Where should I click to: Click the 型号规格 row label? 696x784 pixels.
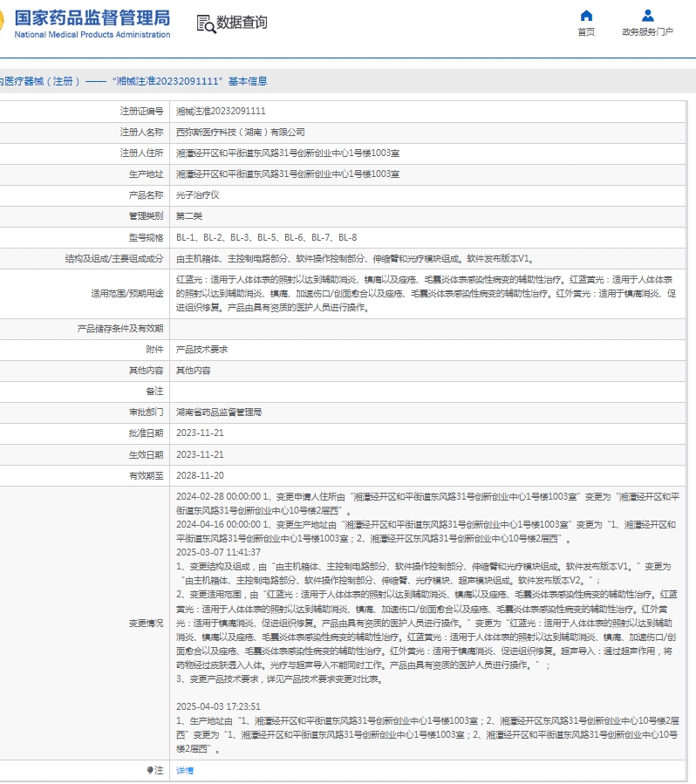pyautogui.click(x=146, y=237)
